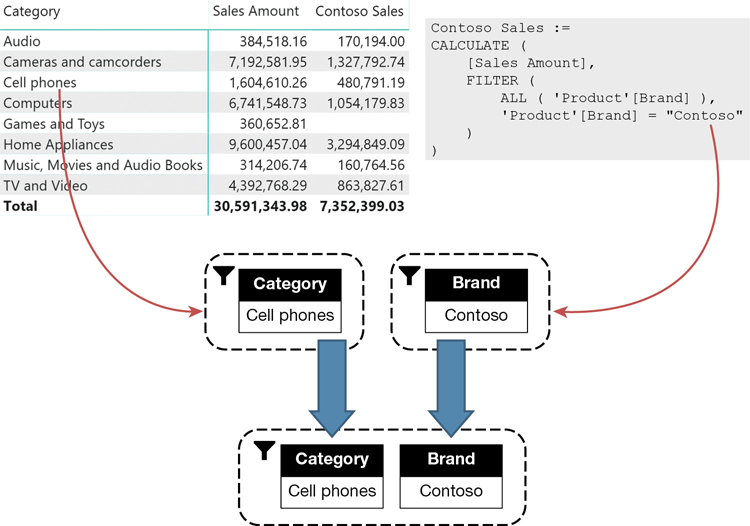Click Music, Movies and Audio Books row label
This screenshot has height=526, width=750.
(103, 165)
